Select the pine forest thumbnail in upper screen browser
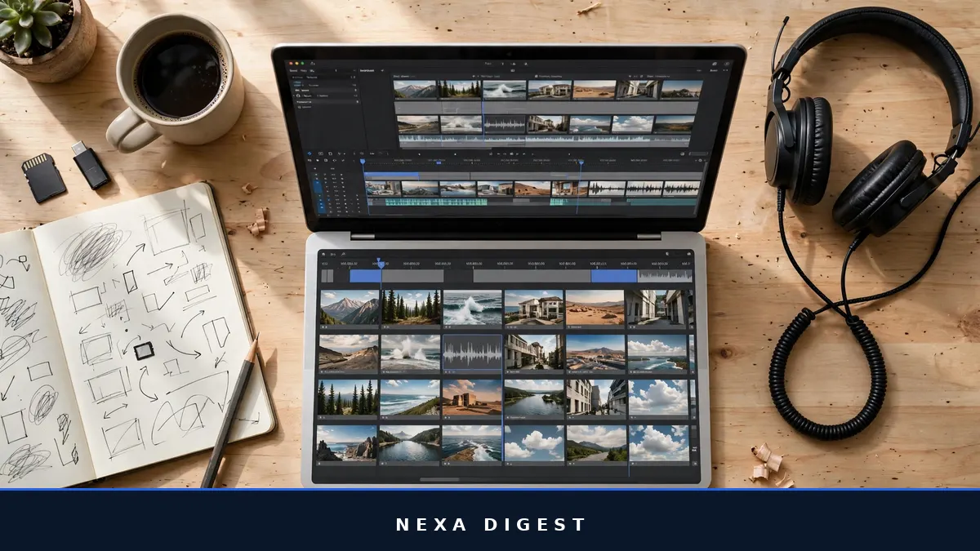The image size is (980, 551). pyautogui.click(x=460, y=89)
